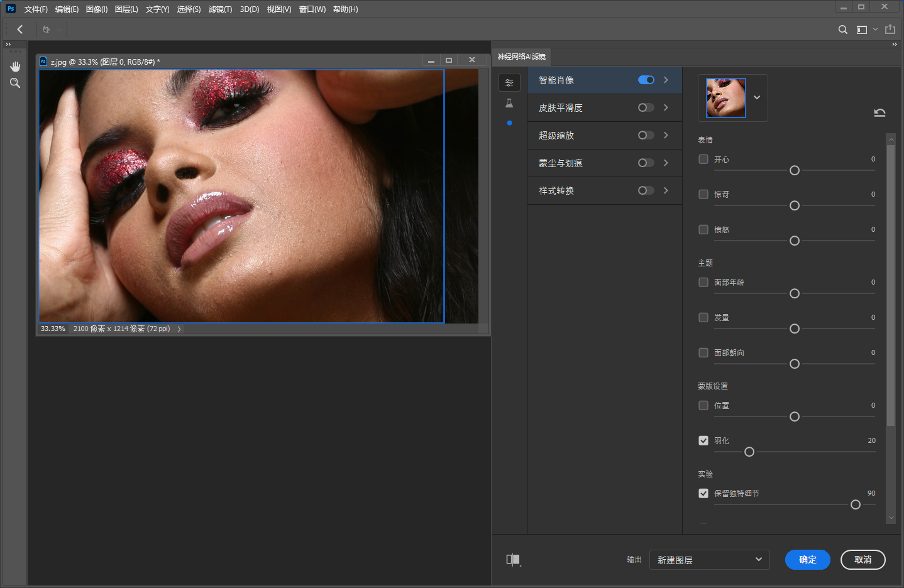The width and height of the screenshot is (904, 588).
Task: Open the 图像(I) menu
Action: click(97, 9)
